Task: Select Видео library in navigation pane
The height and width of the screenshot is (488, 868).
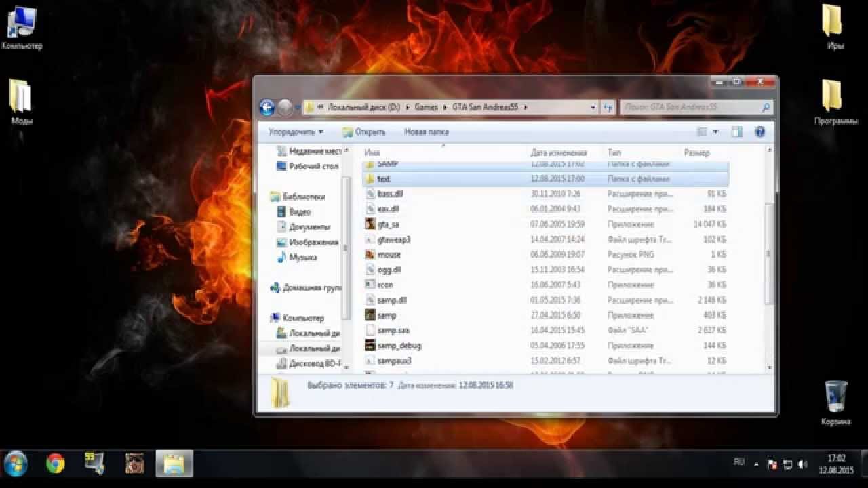Action: (x=294, y=211)
